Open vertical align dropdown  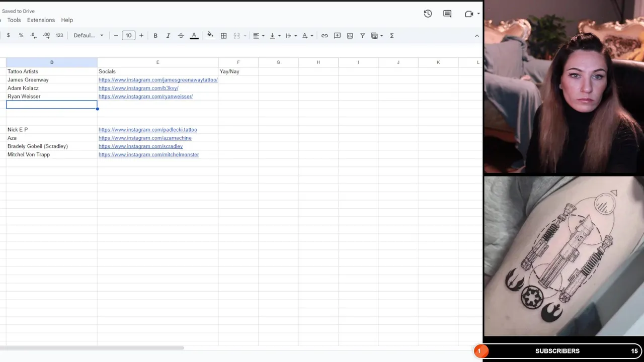tap(275, 36)
